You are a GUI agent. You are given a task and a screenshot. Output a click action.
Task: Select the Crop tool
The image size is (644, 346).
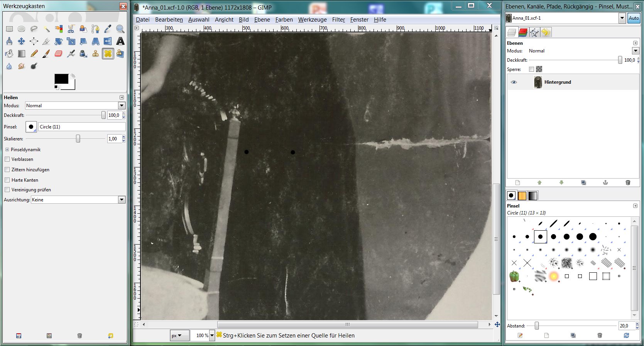(x=46, y=41)
